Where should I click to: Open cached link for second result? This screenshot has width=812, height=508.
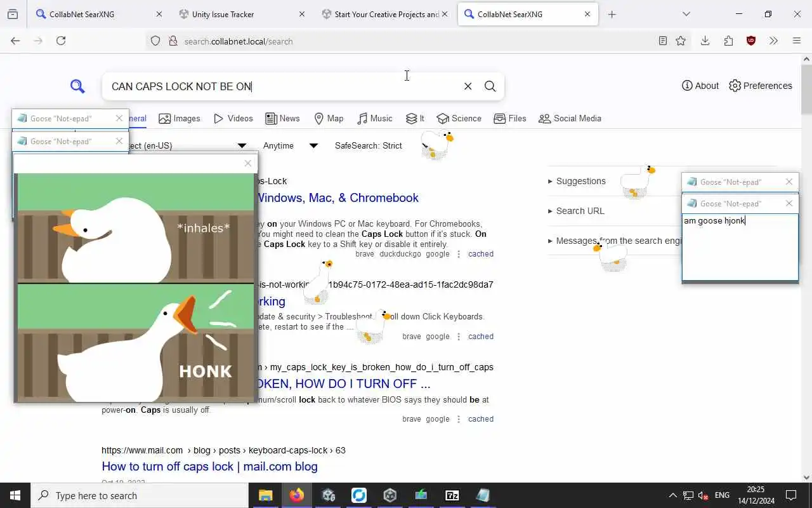pos(481,337)
